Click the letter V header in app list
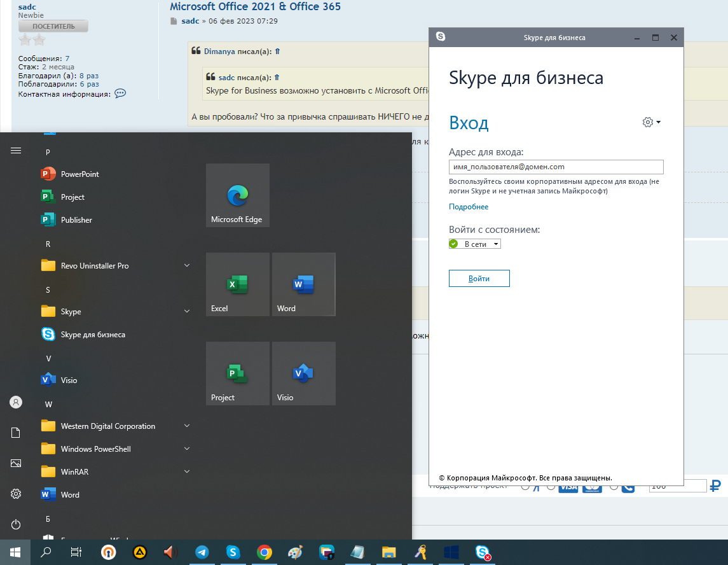Viewport: 728px width, 565px height. click(48, 359)
